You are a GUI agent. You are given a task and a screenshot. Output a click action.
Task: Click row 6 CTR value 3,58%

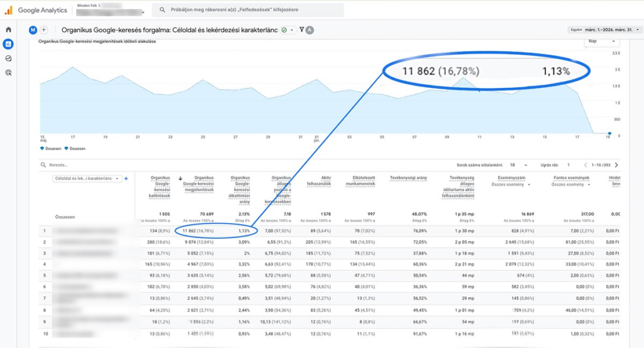click(244, 286)
